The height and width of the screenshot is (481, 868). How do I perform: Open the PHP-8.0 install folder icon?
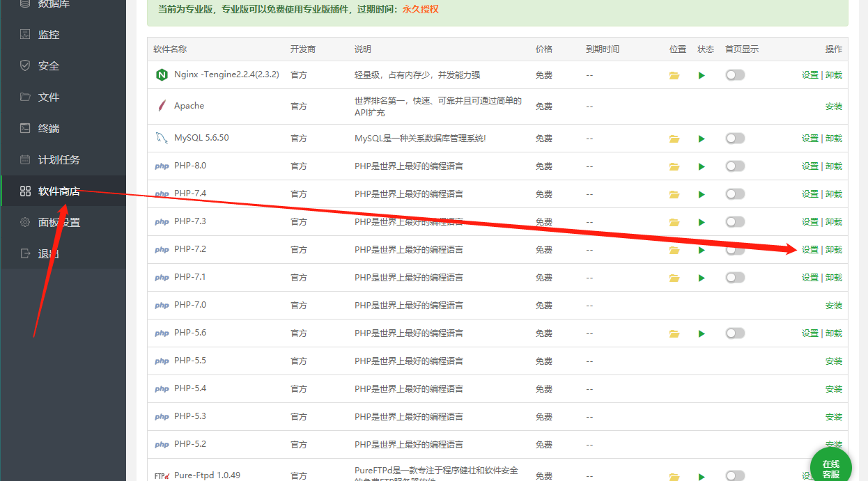[674, 166]
